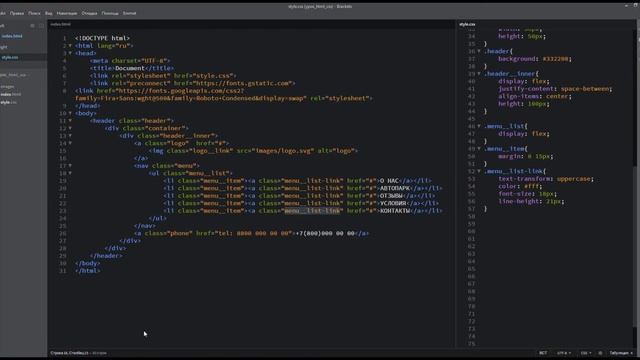Expand the images folder in project tree
The height and width of the screenshot is (360, 640).
point(7,87)
